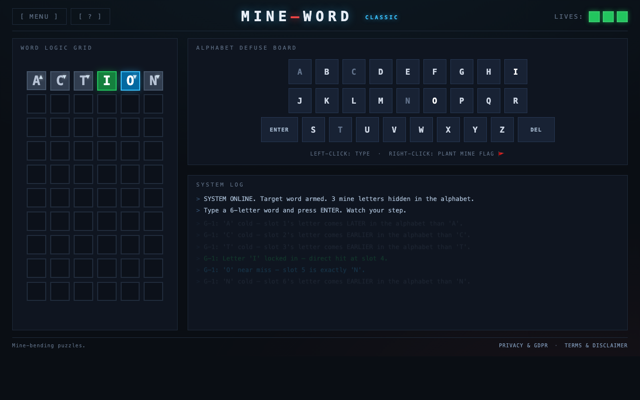
Task: Open the help [?] button
Action: tap(90, 17)
